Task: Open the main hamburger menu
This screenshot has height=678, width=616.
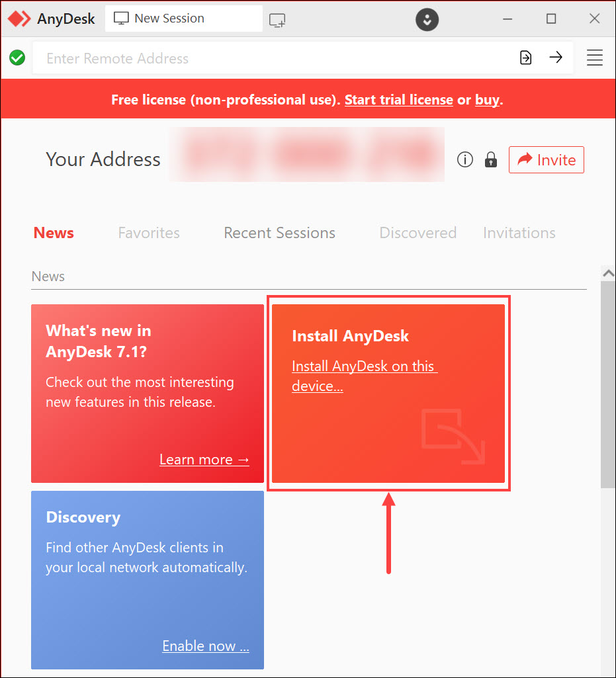Action: [594, 58]
